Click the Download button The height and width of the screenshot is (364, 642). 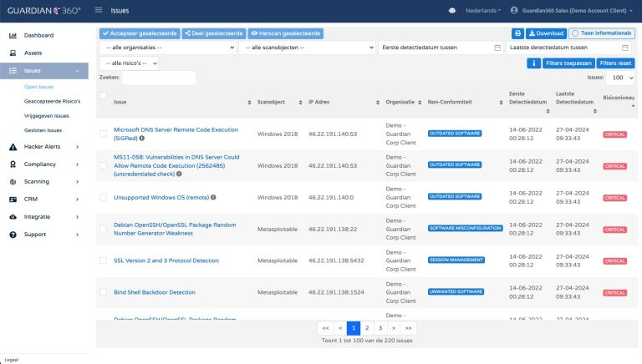[x=546, y=33]
